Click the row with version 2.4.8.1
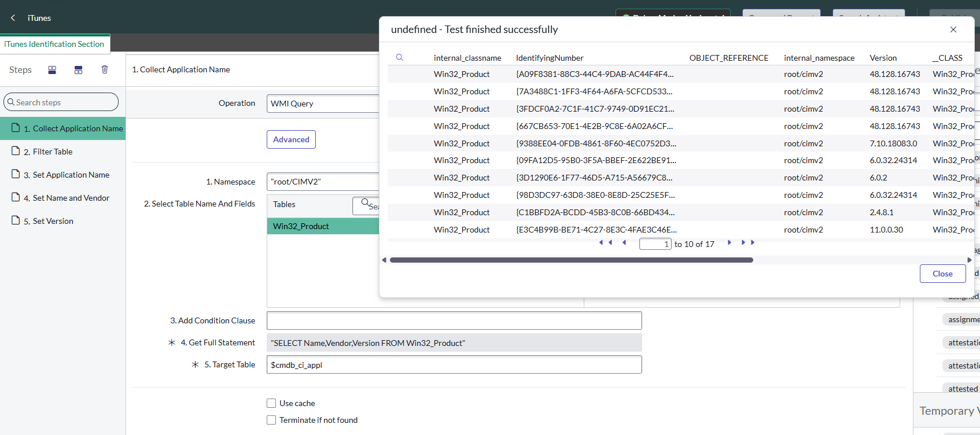This screenshot has width=980, height=435. 680,212
